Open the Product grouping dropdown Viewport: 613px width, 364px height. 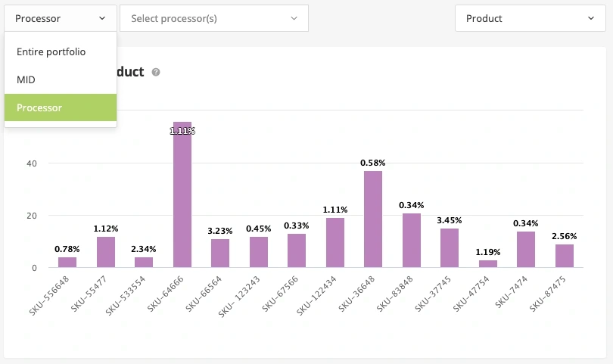pyautogui.click(x=530, y=18)
